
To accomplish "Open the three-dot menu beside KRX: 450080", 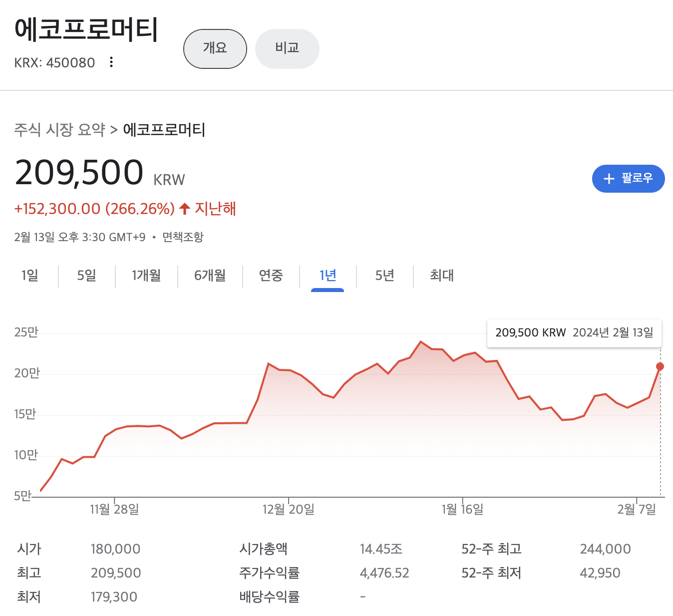I will pos(111,62).
